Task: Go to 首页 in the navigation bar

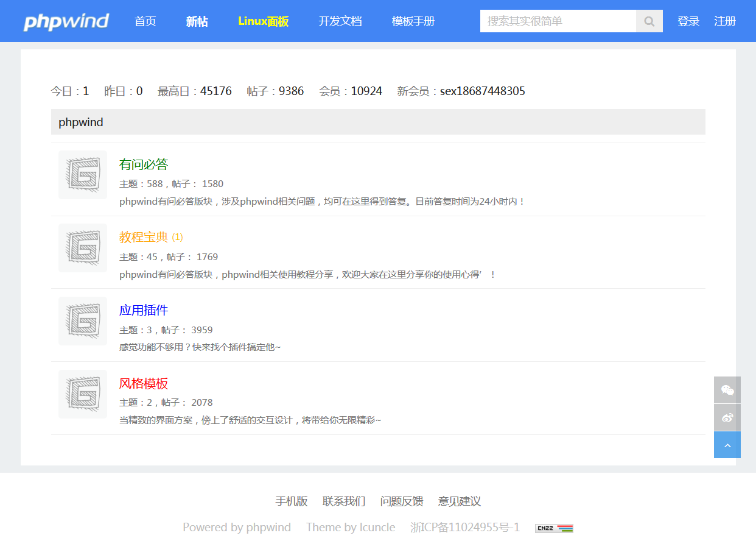Action: pyautogui.click(x=145, y=21)
